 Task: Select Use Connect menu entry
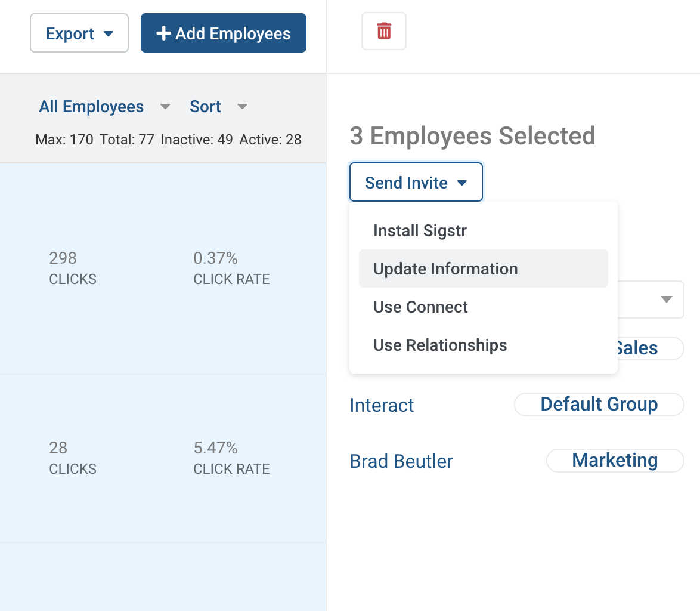(x=484, y=307)
